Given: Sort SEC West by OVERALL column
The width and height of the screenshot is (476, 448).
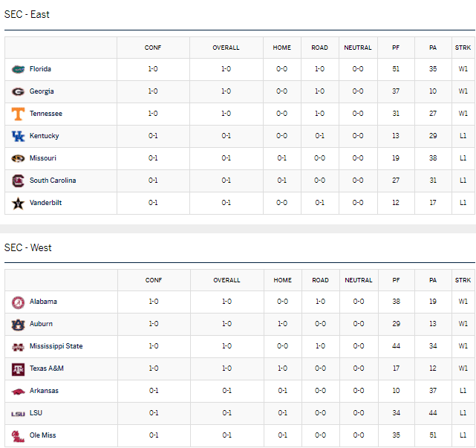Looking at the screenshot, I should coord(226,280).
